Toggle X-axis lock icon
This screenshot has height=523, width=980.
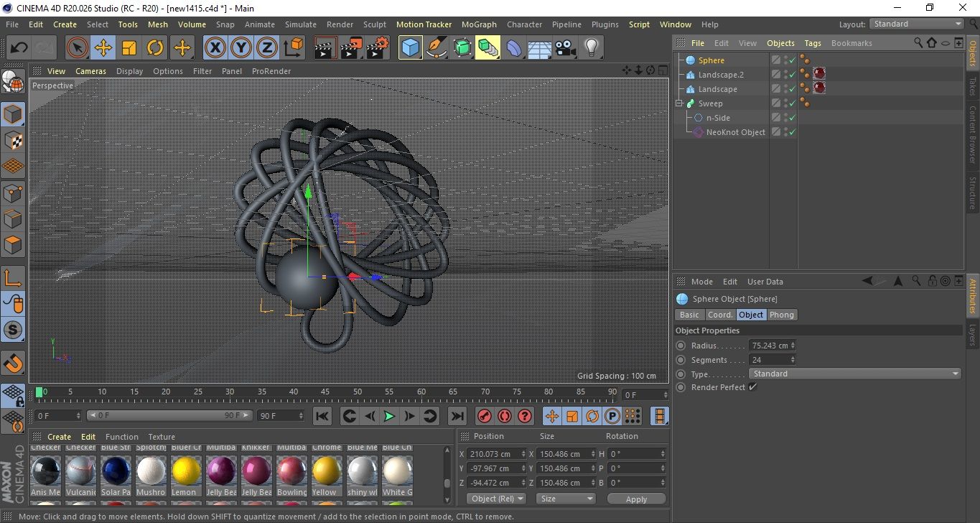214,48
